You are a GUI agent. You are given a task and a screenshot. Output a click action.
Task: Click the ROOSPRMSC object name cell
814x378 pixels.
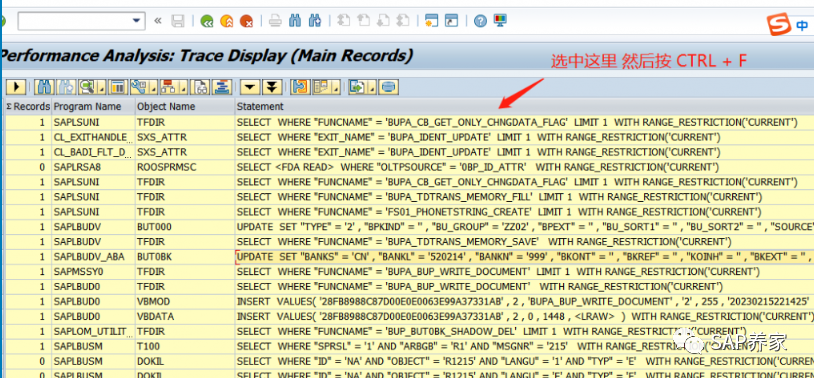185,167
